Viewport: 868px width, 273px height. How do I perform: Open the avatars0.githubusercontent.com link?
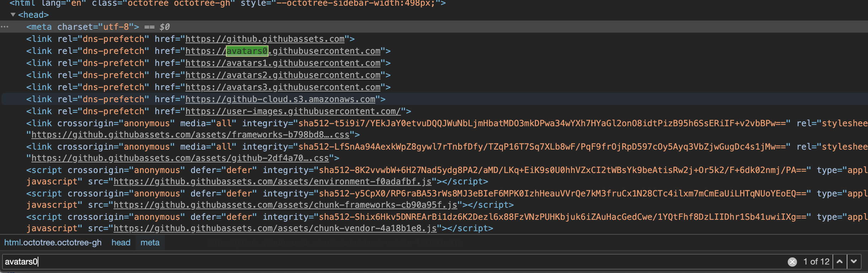(283, 51)
